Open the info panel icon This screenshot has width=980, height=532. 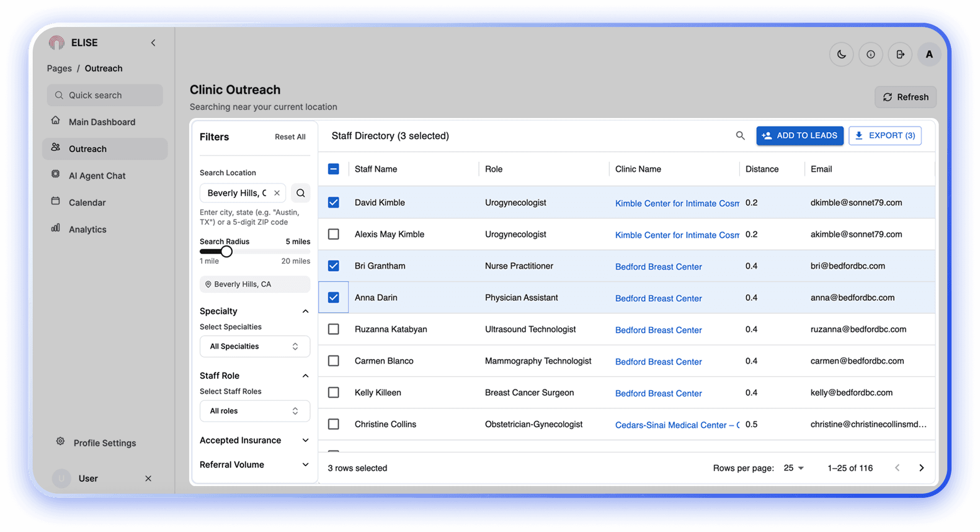coord(870,54)
